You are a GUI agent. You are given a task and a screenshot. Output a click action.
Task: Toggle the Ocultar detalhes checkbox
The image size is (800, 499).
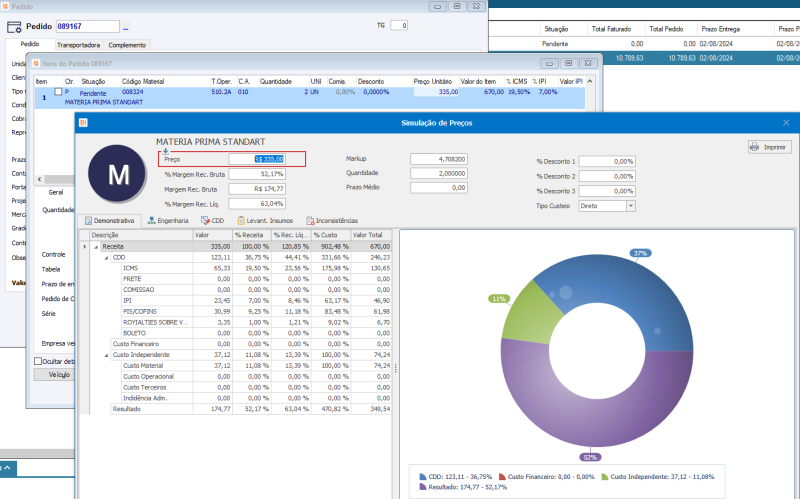pos(39,361)
